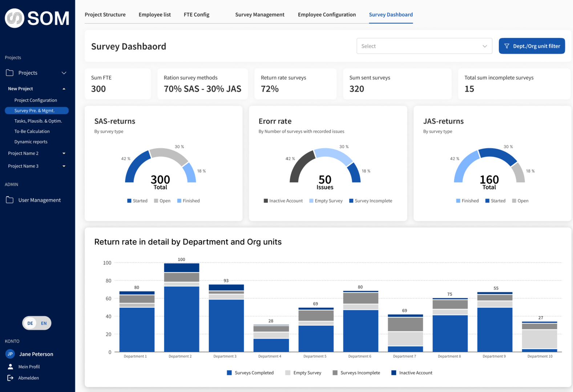Switch to Survey Management tab
The width and height of the screenshot is (573, 392).
(259, 15)
